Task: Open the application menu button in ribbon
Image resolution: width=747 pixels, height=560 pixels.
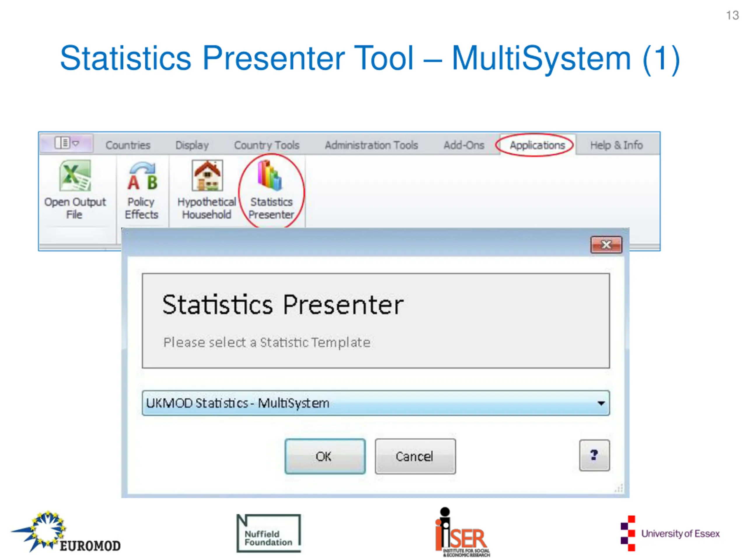Action: click(x=67, y=143)
